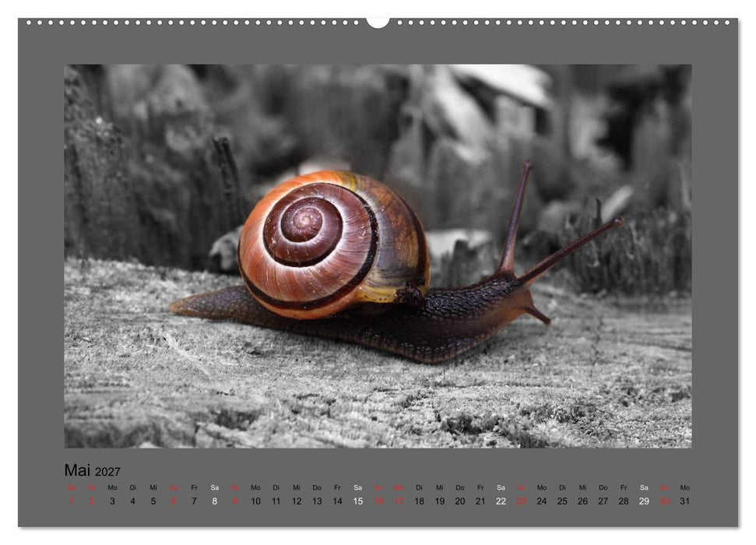Select day 11 in the date row
Image resolution: width=756 pixels, height=545 pixels.
276,501
